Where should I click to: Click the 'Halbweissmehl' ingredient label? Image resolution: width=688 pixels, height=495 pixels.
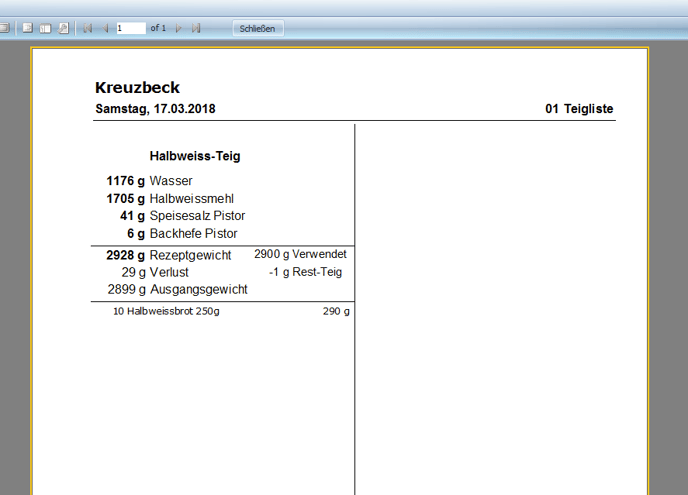[x=191, y=199]
